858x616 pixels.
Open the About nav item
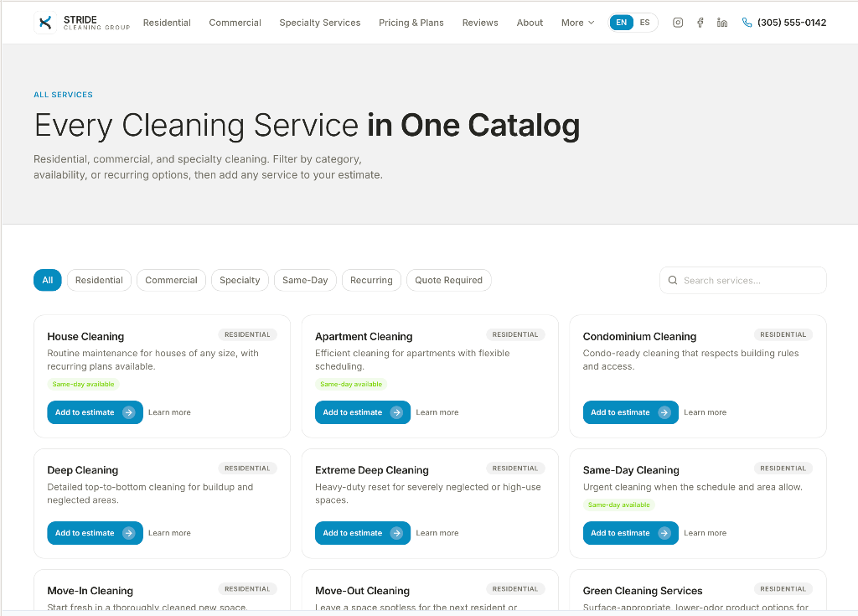pyautogui.click(x=530, y=23)
